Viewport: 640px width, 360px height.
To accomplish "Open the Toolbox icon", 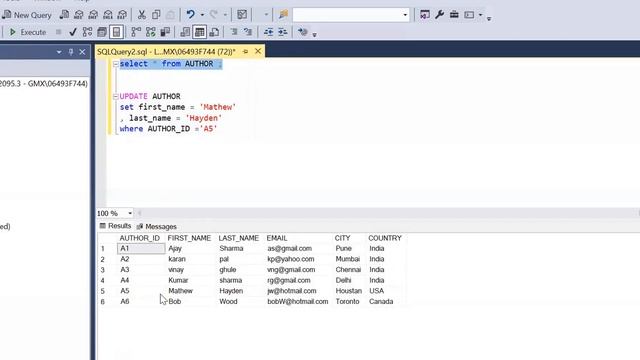I will 454,15.
